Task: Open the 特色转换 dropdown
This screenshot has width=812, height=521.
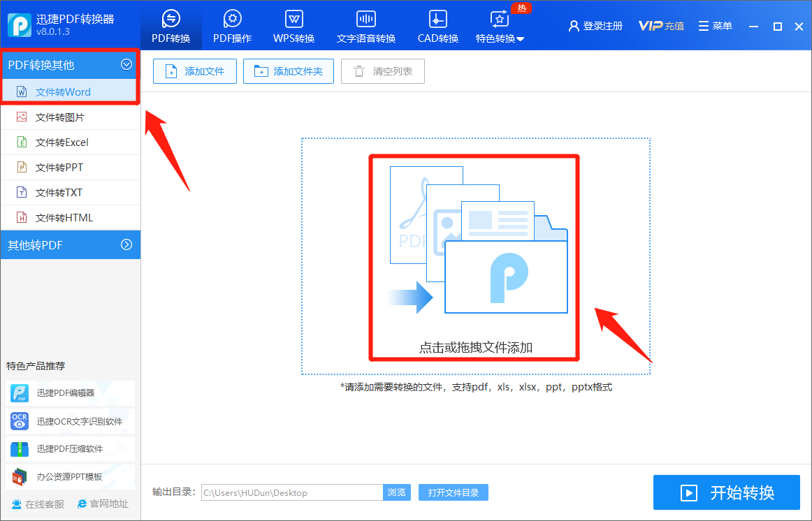Action: 508,26
